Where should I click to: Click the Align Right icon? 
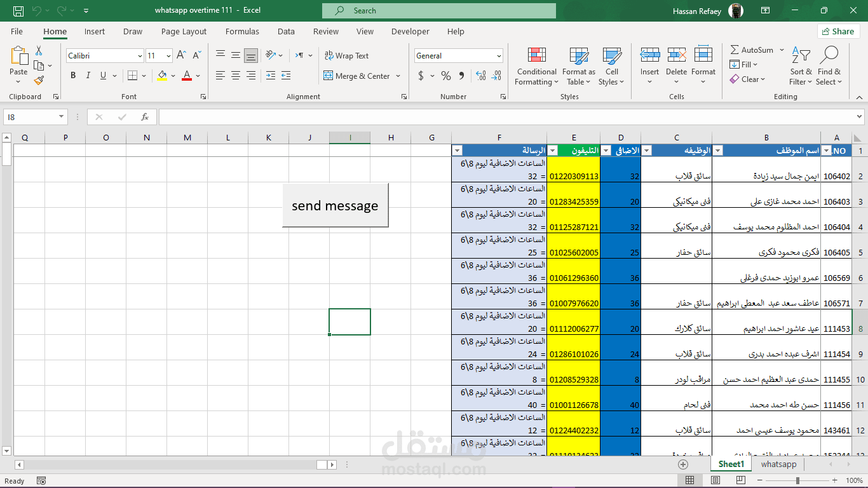(251, 76)
